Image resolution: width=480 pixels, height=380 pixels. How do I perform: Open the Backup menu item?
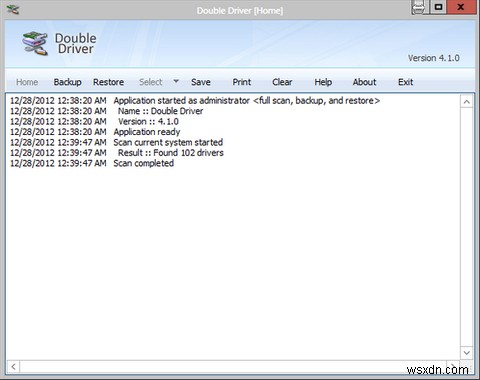click(x=67, y=82)
